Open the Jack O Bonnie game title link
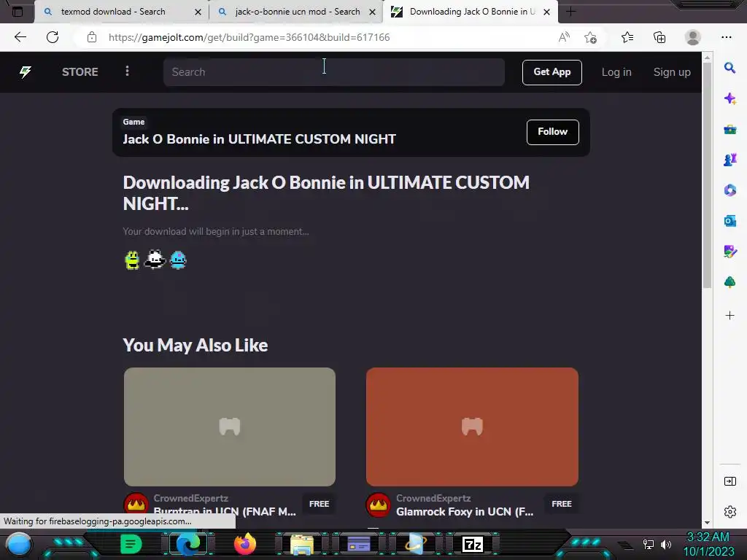The width and height of the screenshot is (747, 560). pyautogui.click(x=259, y=139)
